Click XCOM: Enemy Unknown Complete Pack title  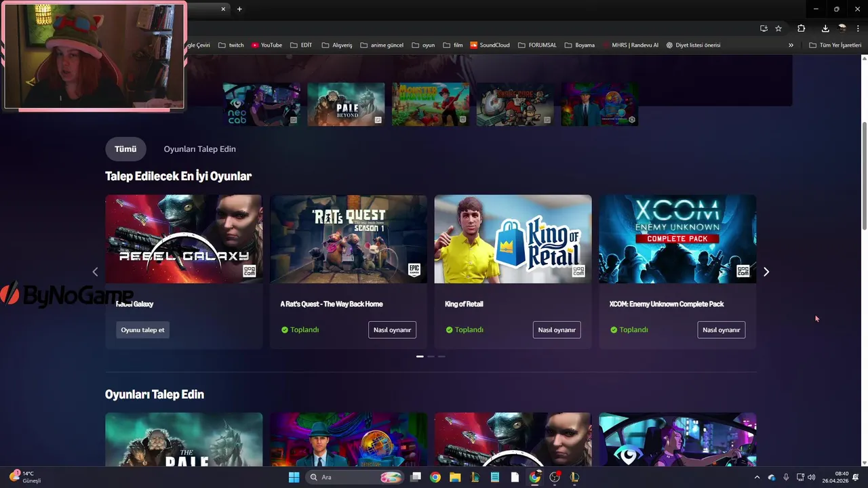coord(667,304)
